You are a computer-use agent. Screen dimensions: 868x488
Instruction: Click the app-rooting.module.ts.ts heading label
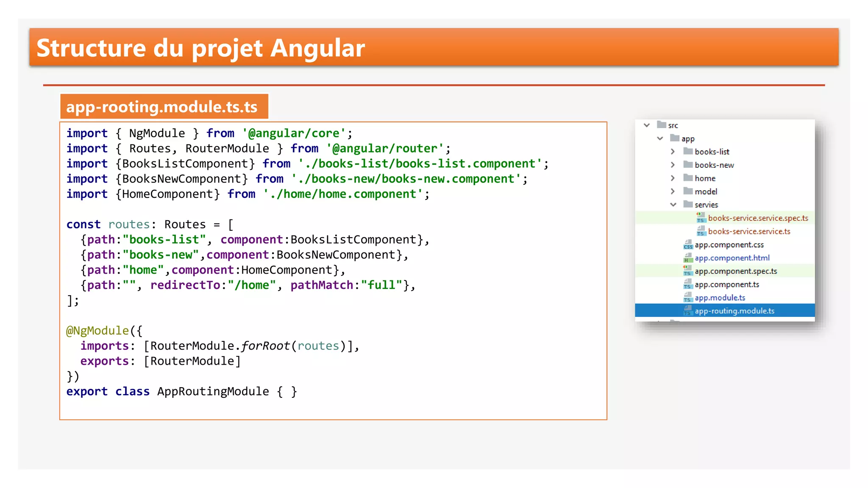pyautogui.click(x=164, y=106)
